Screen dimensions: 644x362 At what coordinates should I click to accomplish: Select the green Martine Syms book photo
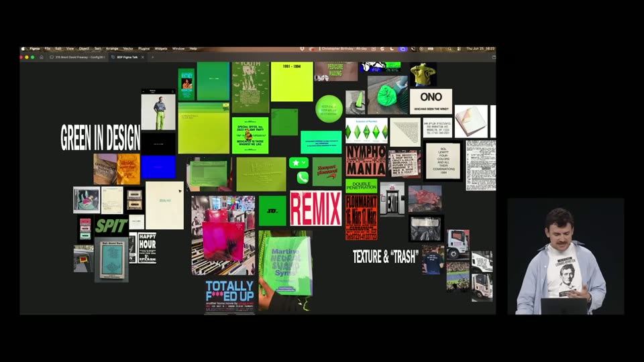tap(286, 271)
